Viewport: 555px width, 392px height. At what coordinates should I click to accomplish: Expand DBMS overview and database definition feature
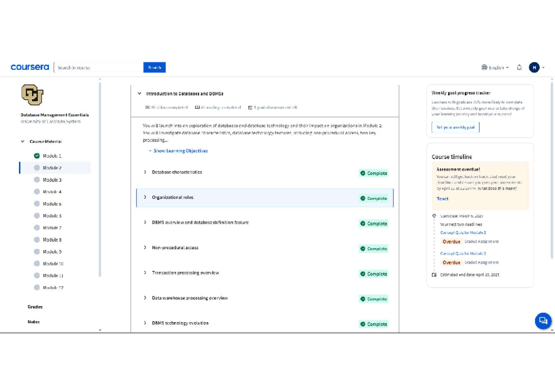(x=145, y=222)
